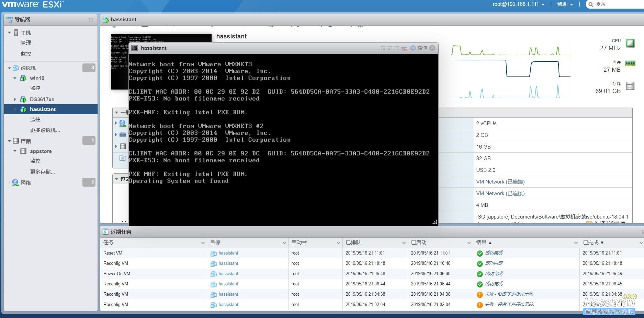The image size is (644, 318).
Task: Collapse the appstore tree node arrow
Action: [x=15, y=151]
